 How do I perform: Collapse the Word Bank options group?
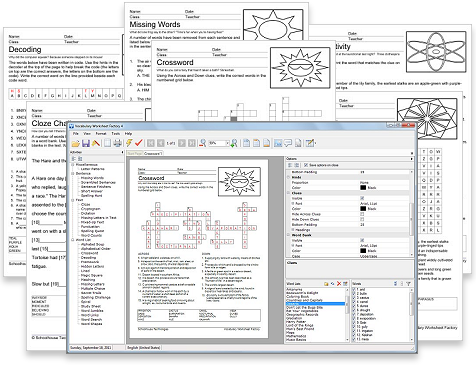point(289,235)
